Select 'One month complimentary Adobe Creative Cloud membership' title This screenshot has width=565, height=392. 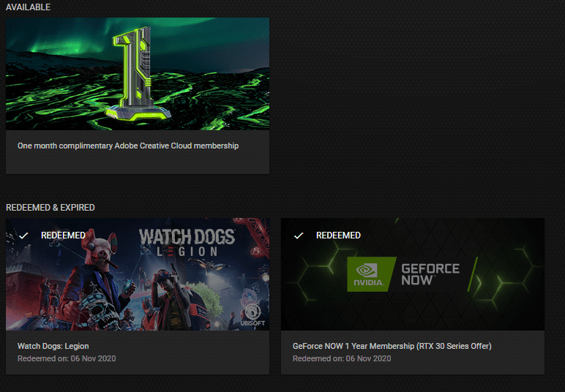[128, 146]
